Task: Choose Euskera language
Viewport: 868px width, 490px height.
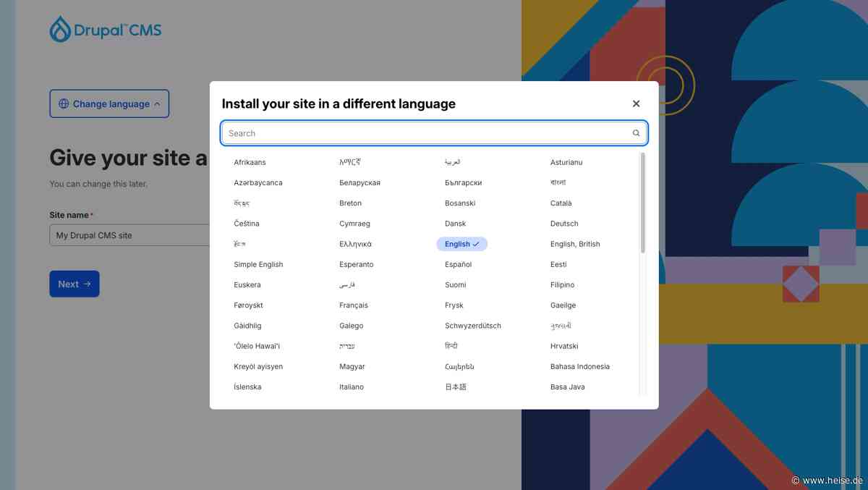Action: [247, 284]
